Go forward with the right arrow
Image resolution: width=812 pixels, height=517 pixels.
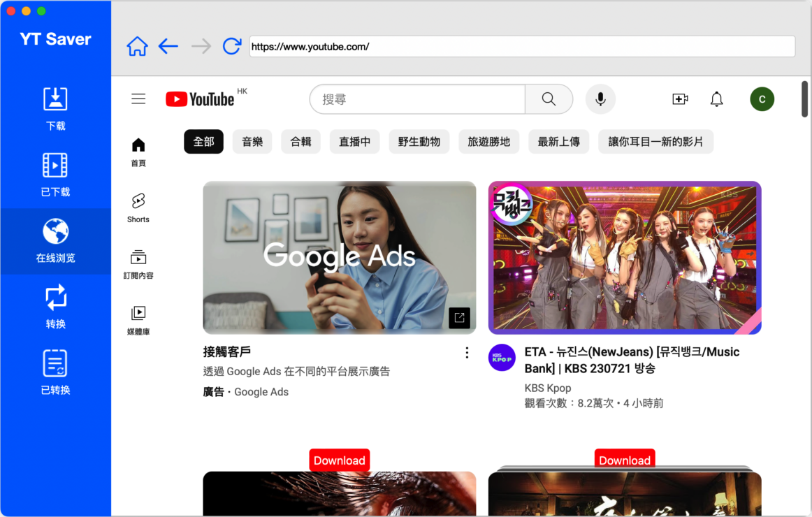pyautogui.click(x=201, y=47)
